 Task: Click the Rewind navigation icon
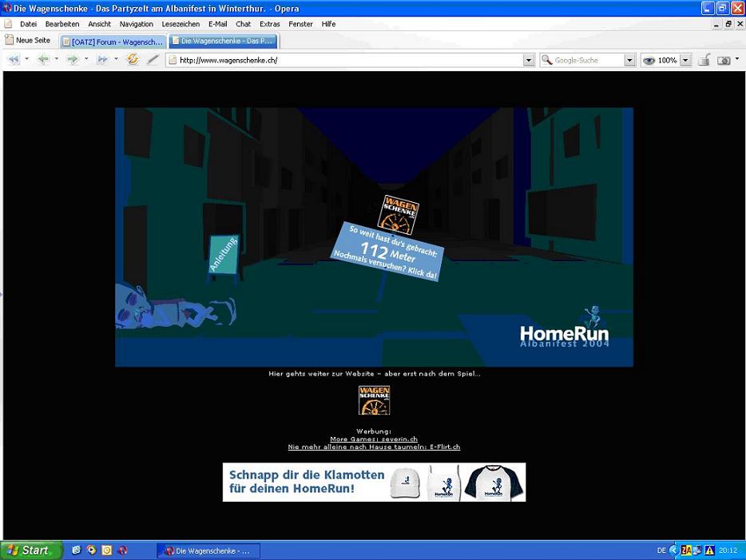tap(14, 60)
